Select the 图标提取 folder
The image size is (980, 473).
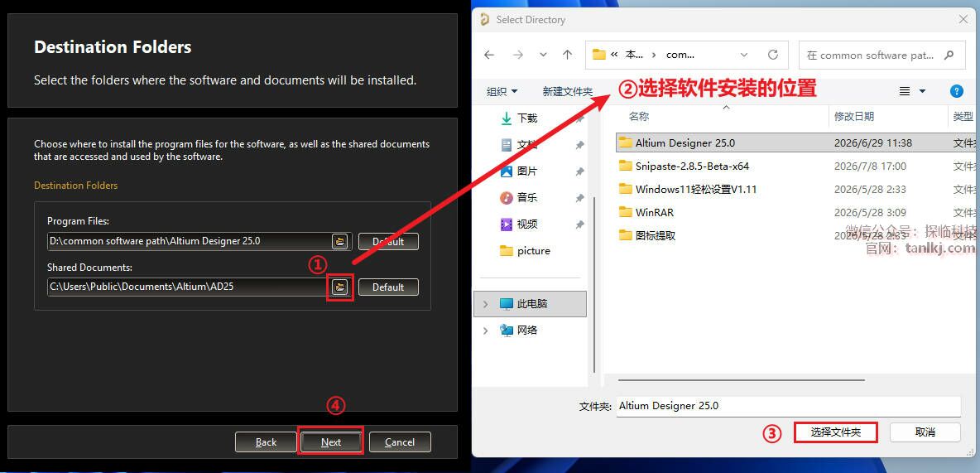797,235
